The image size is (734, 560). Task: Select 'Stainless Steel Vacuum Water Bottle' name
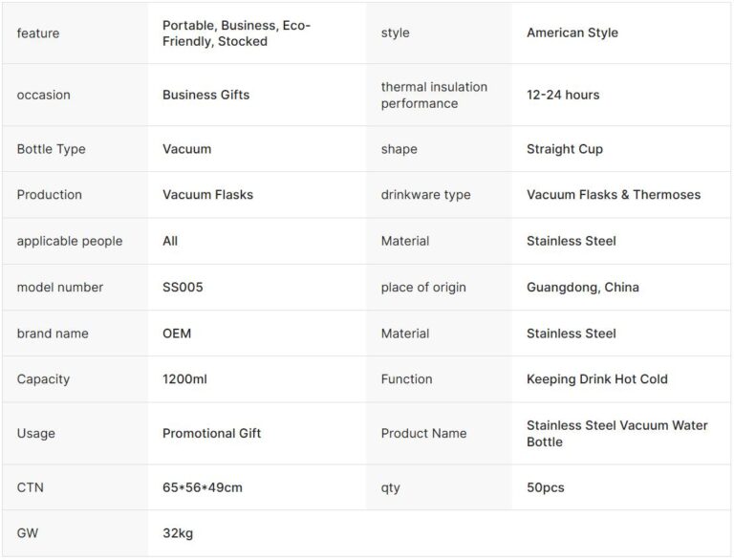pos(616,433)
